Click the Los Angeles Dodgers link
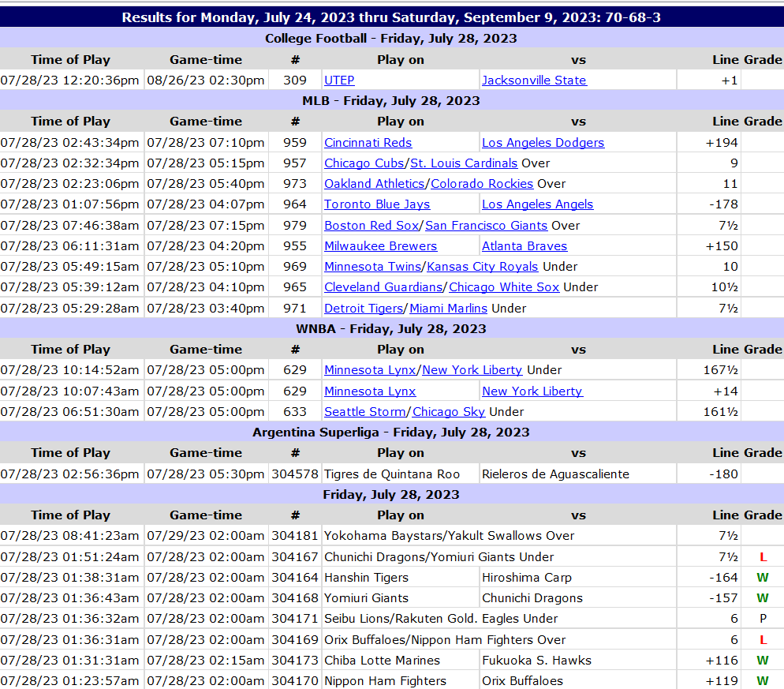The height and width of the screenshot is (689, 784). [x=543, y=143]
